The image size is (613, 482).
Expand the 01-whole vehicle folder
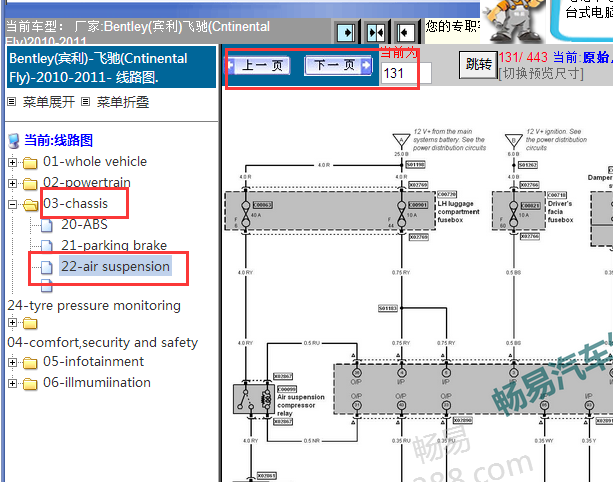point(13,162)
